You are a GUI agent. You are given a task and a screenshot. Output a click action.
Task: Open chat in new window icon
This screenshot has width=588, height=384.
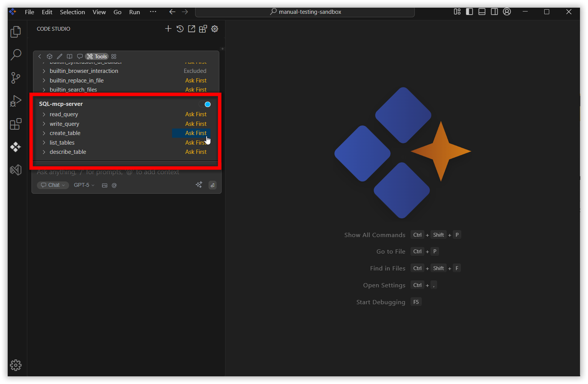click(191, 29)
